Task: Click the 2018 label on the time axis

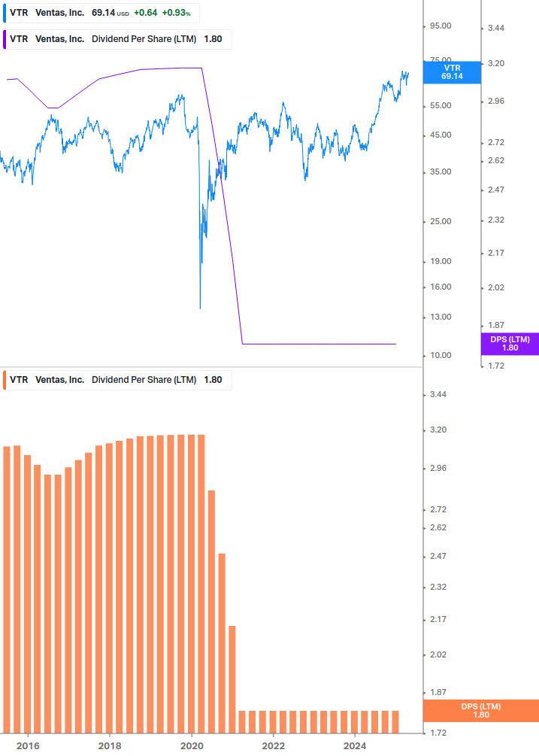Action: (x=110, y=746)
